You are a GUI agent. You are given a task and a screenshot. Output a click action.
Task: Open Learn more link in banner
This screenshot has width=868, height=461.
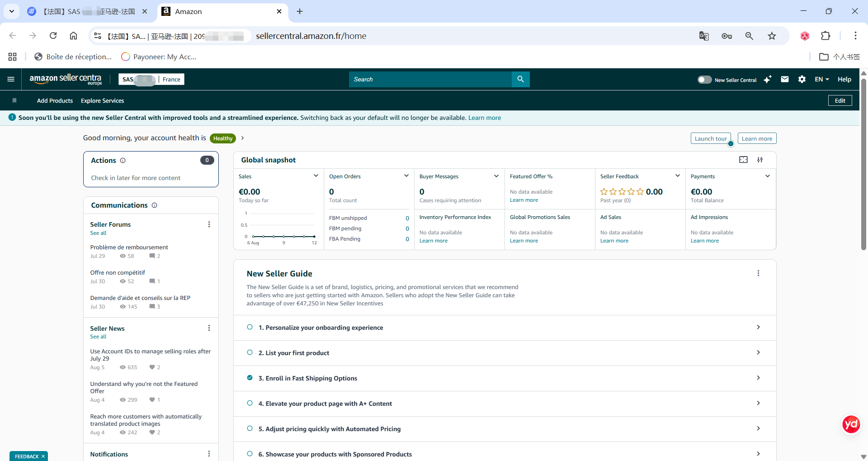click(484, 118)
